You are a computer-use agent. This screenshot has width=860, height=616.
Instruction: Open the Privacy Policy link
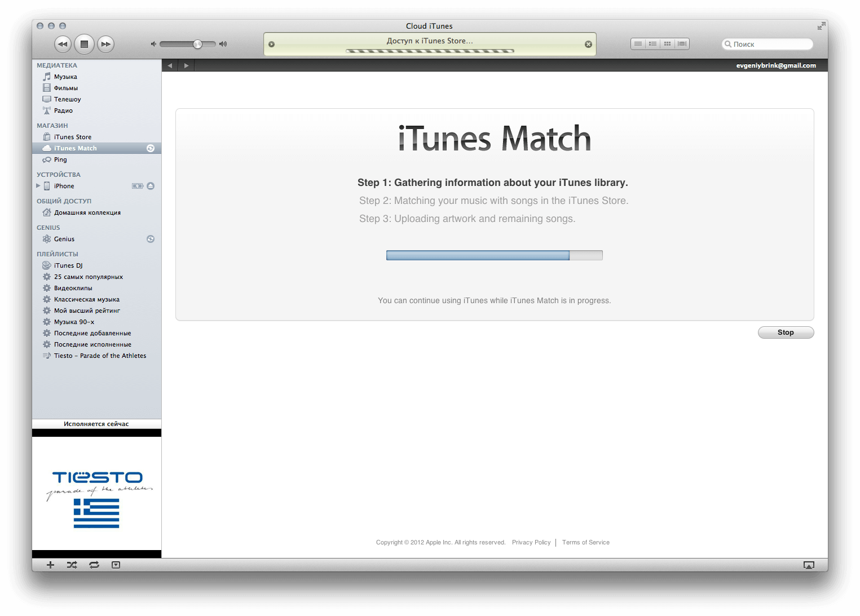pos(531,542)
